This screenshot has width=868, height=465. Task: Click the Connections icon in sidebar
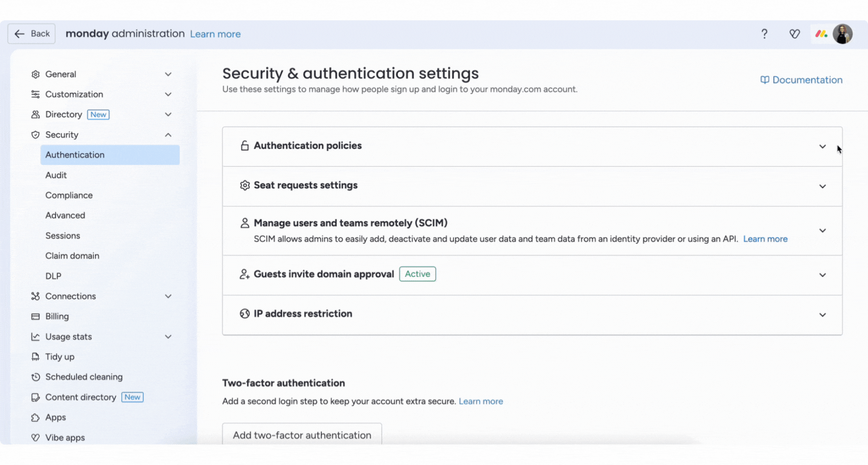click(36, 296)
